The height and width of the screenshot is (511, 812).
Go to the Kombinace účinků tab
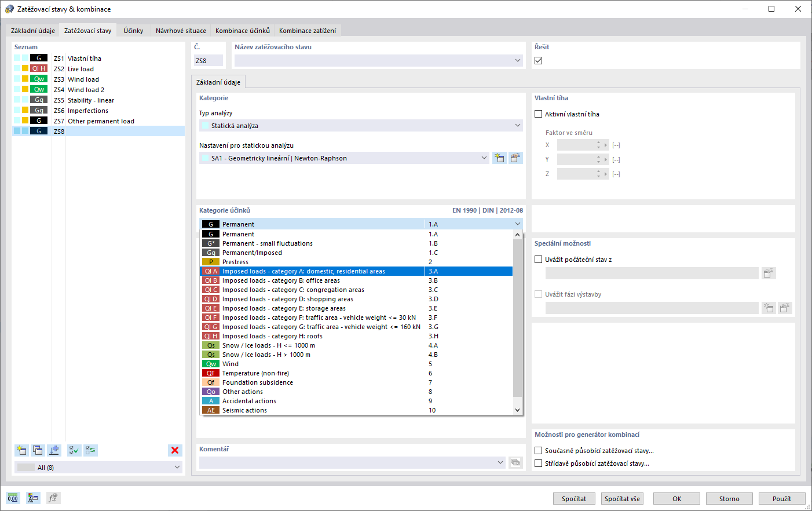243,31
